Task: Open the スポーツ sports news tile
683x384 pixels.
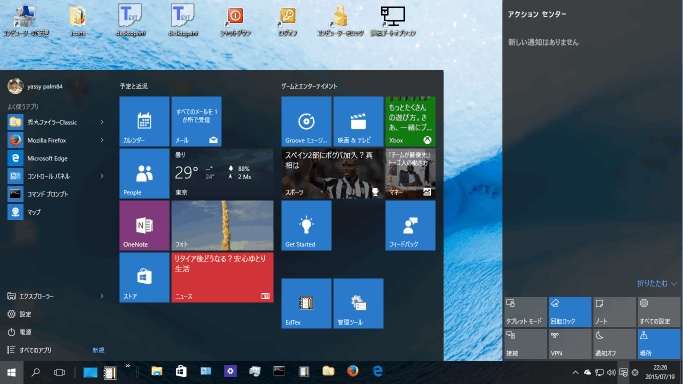Action: tap(332, 173)
